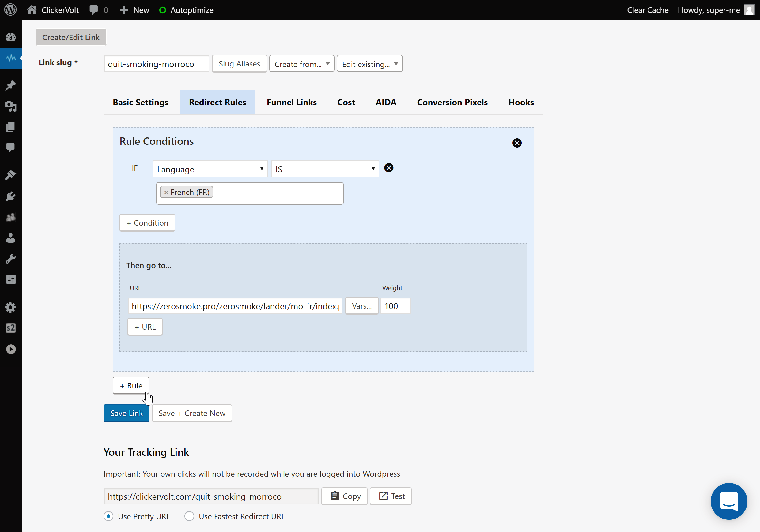Image resolution: width=760 pixels, height=532 pixels.
Task: Open Settings via the sliders icon
Action: tap(11, 279)
